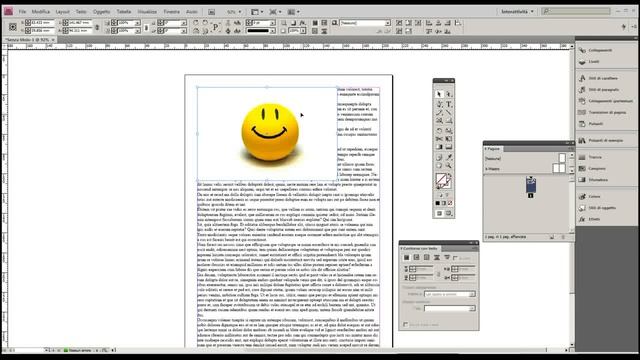The image size is (640, 360).
Task: Open the Collegamenti panel icon
Action: click(x=582, y=50)
